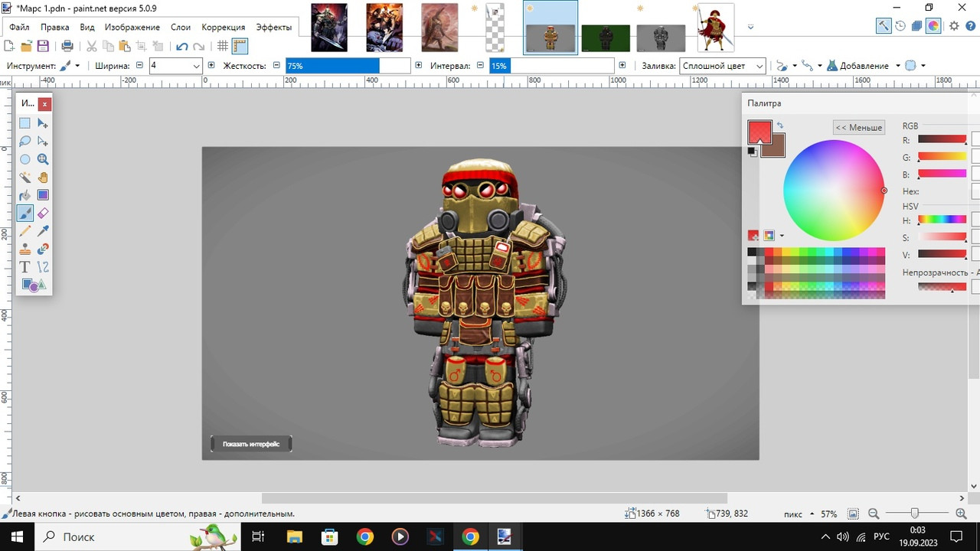Screen dimensions: 980x551
Task: Expand the image list overflow arrow
Action: (750, 28)
